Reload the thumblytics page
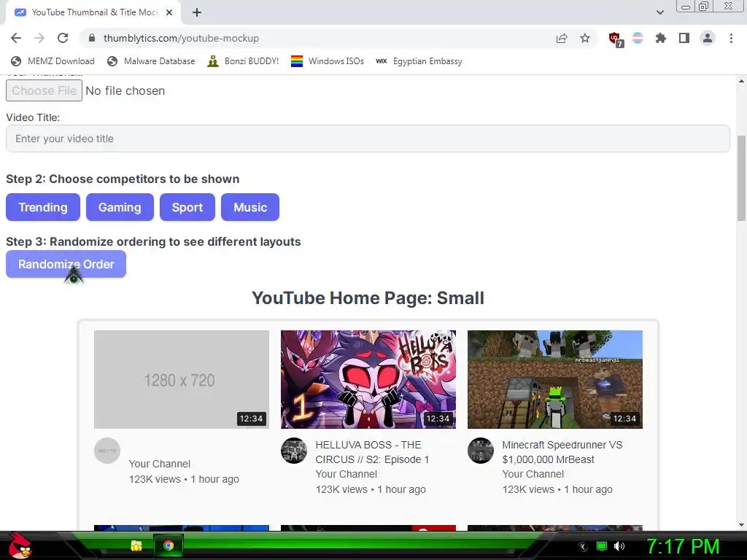 pyautogui.click(x=63, y=38)
